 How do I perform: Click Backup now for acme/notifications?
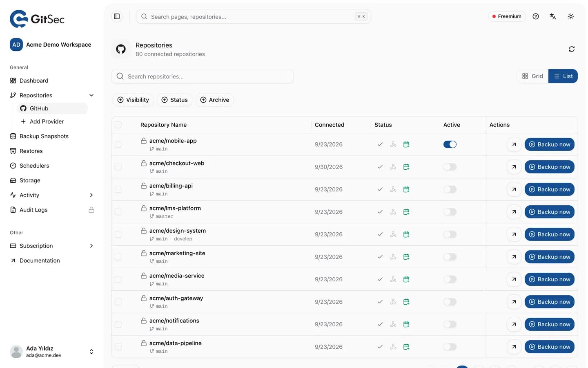pyautogui.click(x=550, y=324)
